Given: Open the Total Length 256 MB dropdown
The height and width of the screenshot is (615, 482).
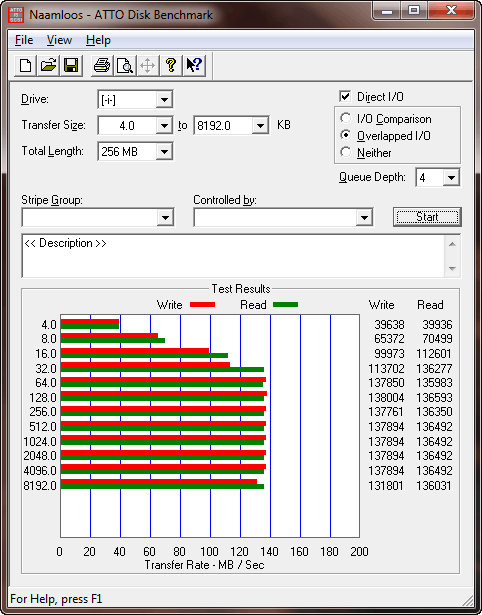Looking at the screenshot, I should pyautogui.click(x=164, y=151).
